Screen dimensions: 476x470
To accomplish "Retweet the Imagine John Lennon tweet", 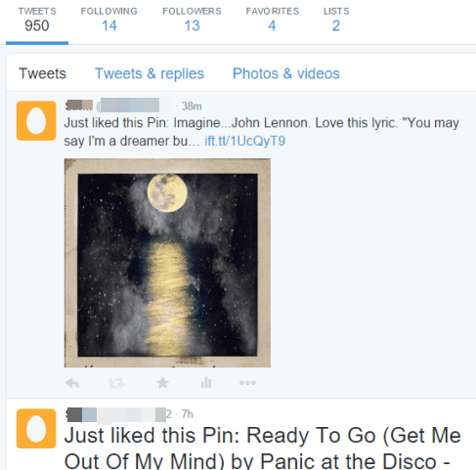I will pyautogui.click(x=116, y=383).
